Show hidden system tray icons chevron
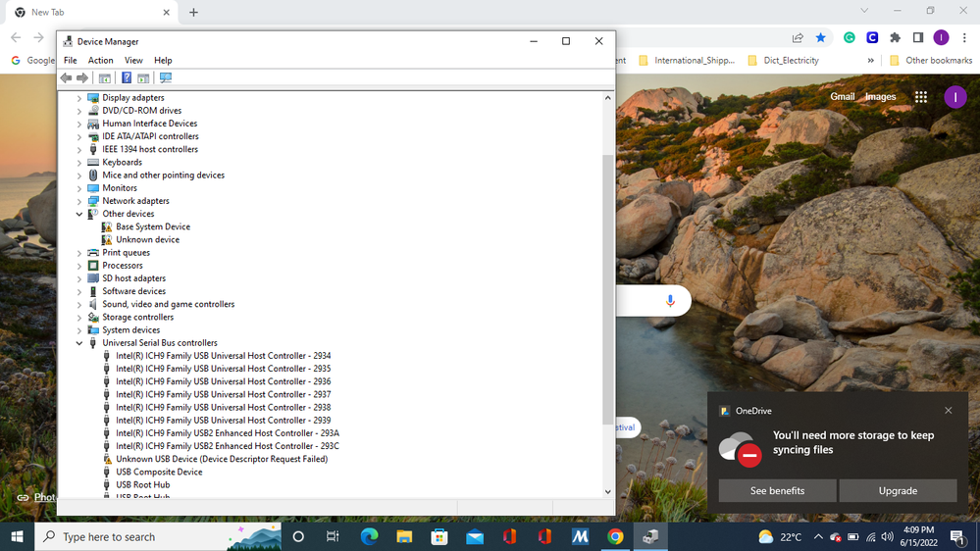Screen dimensions: 980x551 coord(817,536)
